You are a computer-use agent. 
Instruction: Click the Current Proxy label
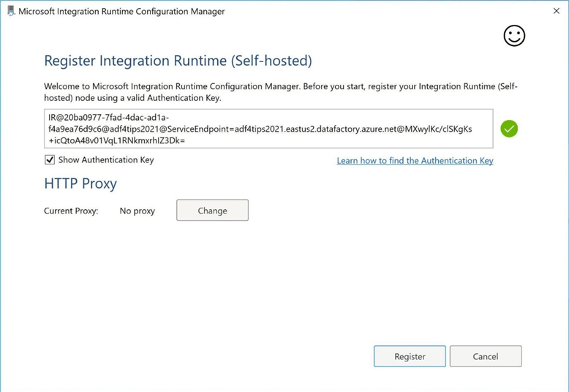71,211
